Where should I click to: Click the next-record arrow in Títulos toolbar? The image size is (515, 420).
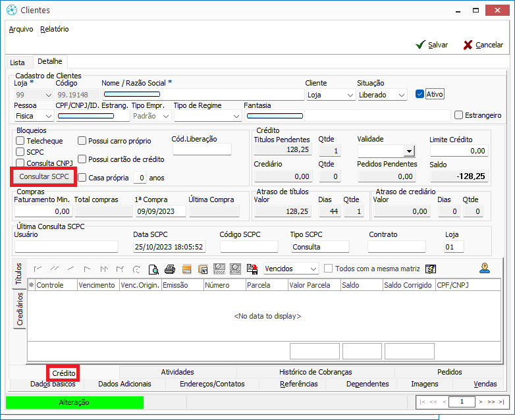pos(87,269)
